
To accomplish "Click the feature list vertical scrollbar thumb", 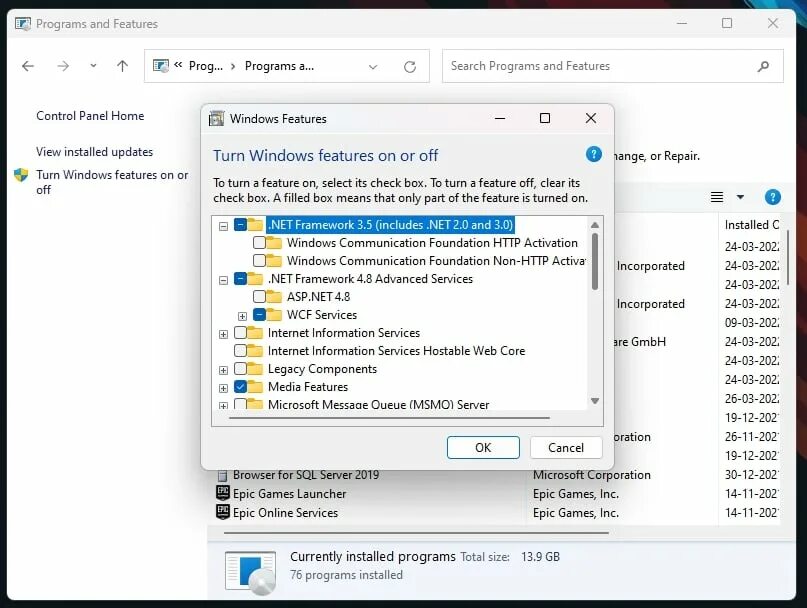I will (595, 262).
